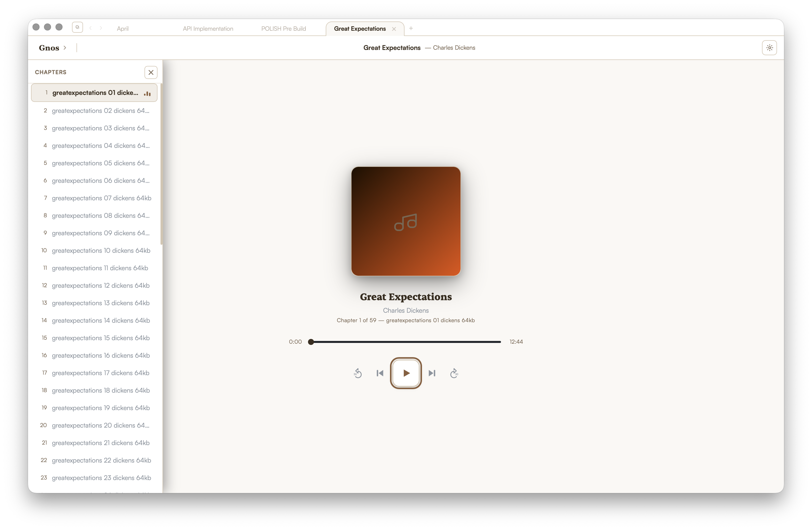The width and height of the screenshot is (812, 530).
Task: Click the now-playing bars icon on chapter 1
Action: pos(147,93)
